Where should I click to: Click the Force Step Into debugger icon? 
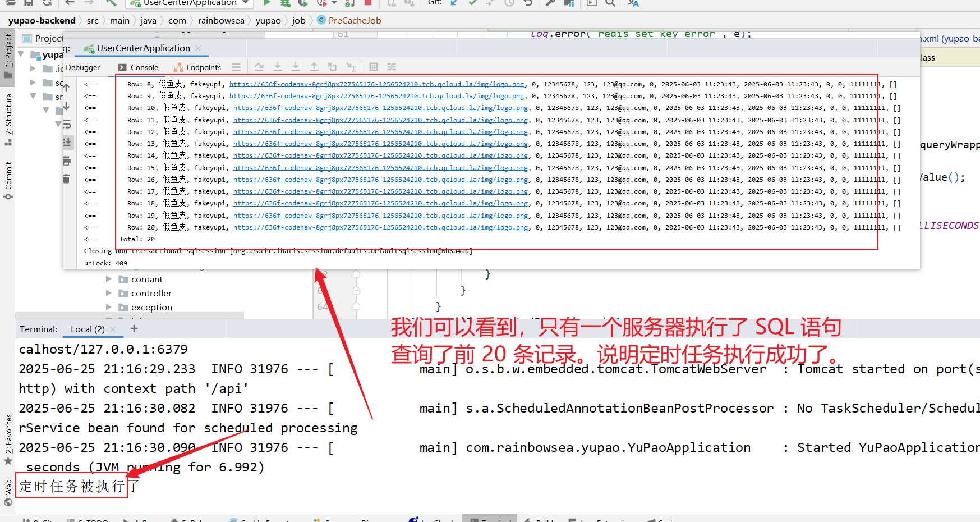pyautogui.click(x=296, y=67)
